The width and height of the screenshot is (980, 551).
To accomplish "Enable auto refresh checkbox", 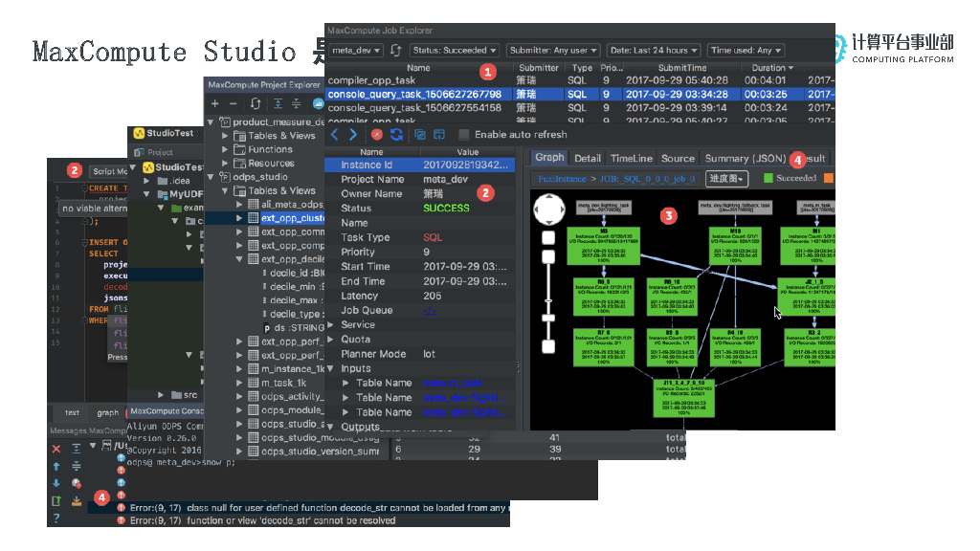I will (464, 135).
